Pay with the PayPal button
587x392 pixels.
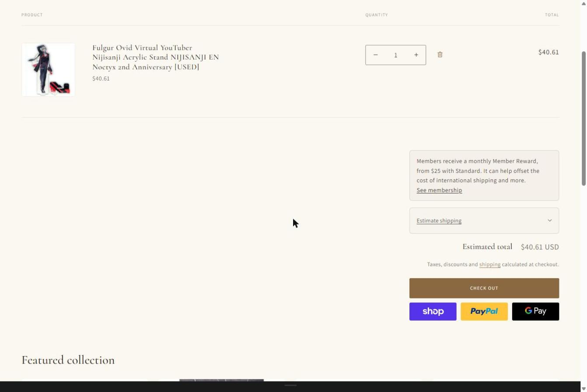click(484, 311)
